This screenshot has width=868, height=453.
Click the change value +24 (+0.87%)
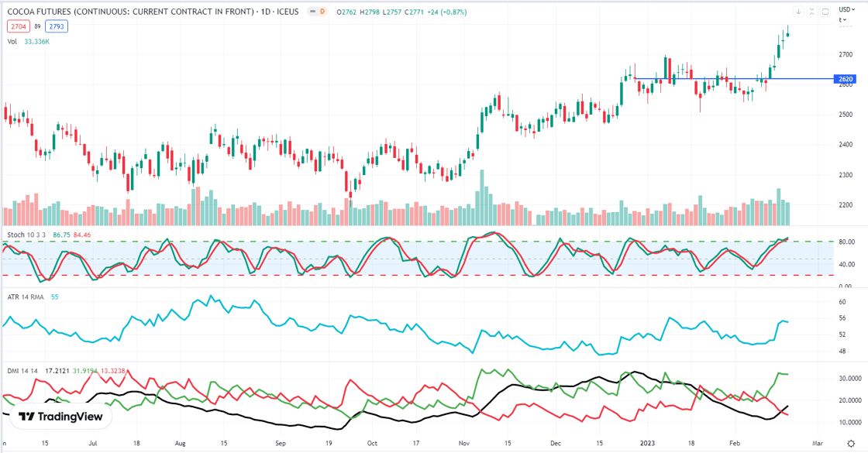tap(446, 12)
